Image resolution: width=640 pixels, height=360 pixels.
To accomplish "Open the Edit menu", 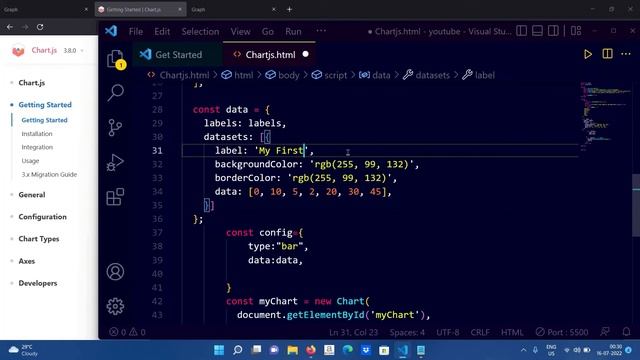I will [162, 31].
